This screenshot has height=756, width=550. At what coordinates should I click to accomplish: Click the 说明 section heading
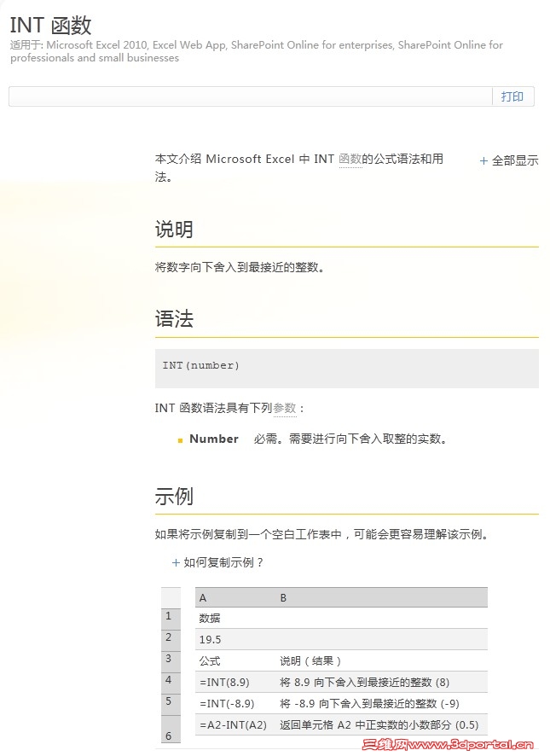pyautogui.click(x=174, y=229)
